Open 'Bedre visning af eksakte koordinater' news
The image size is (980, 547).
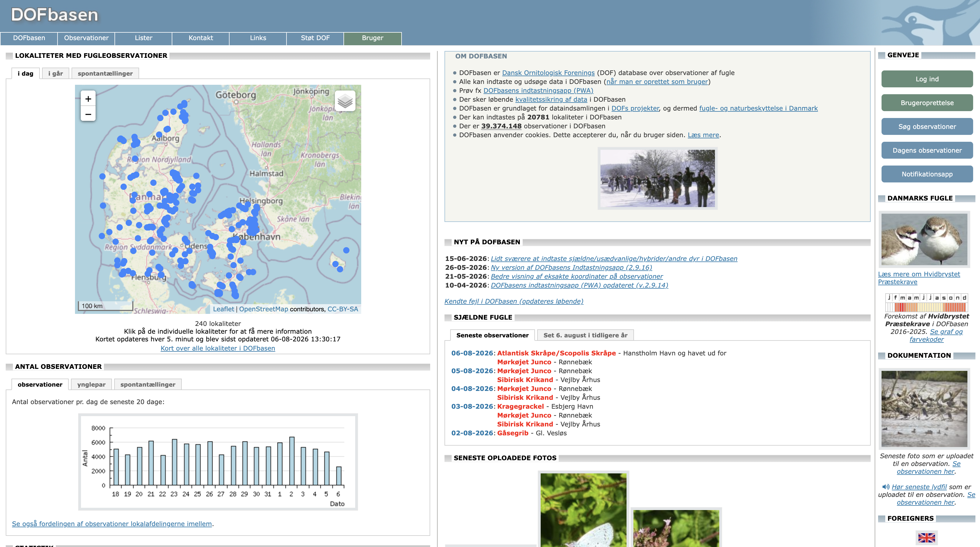coord(577,276)
